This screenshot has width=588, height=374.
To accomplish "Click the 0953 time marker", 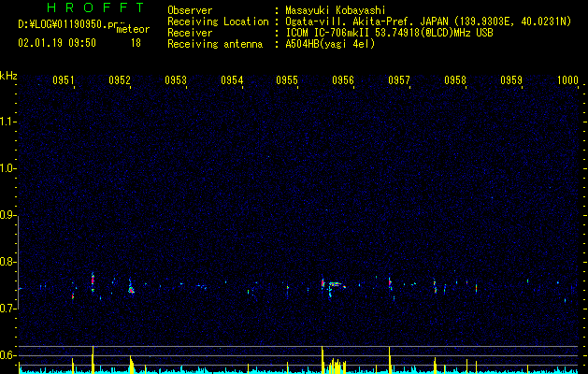I will 176,80.
